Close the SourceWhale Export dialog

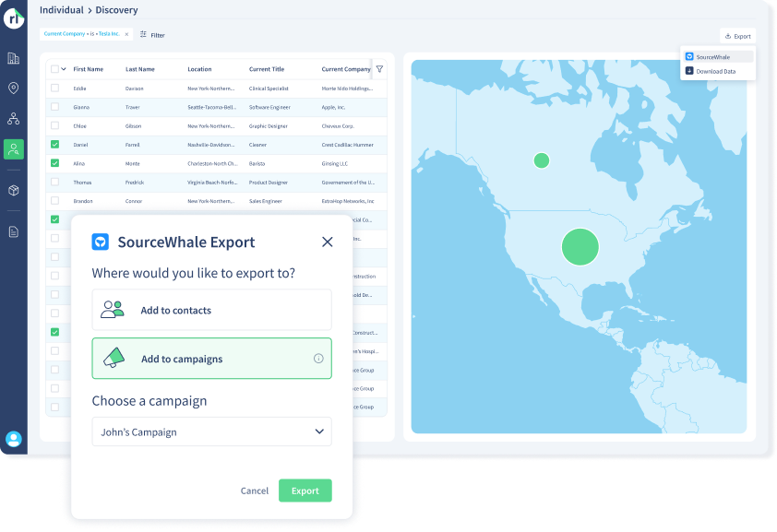[327, 242]
